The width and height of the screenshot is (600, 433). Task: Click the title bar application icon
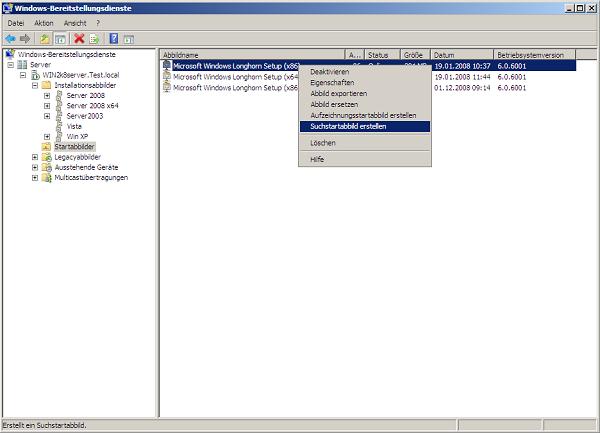[x=7, y=8]
